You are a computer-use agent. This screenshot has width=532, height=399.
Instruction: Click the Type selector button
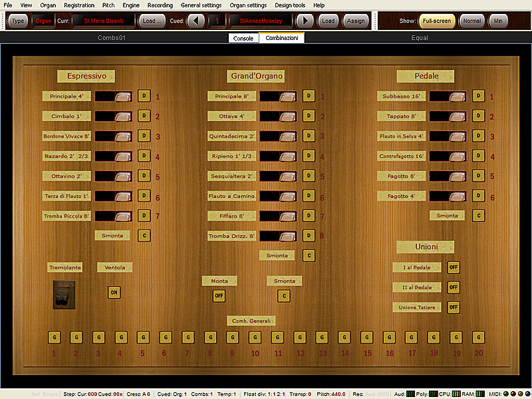coord(18,21)
